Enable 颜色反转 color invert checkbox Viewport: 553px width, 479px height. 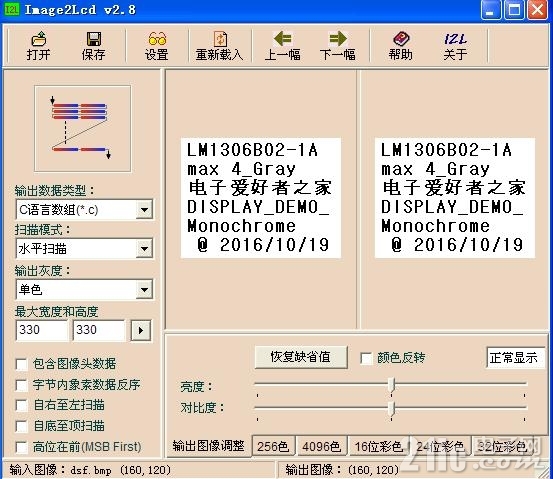tap(366, 358)
